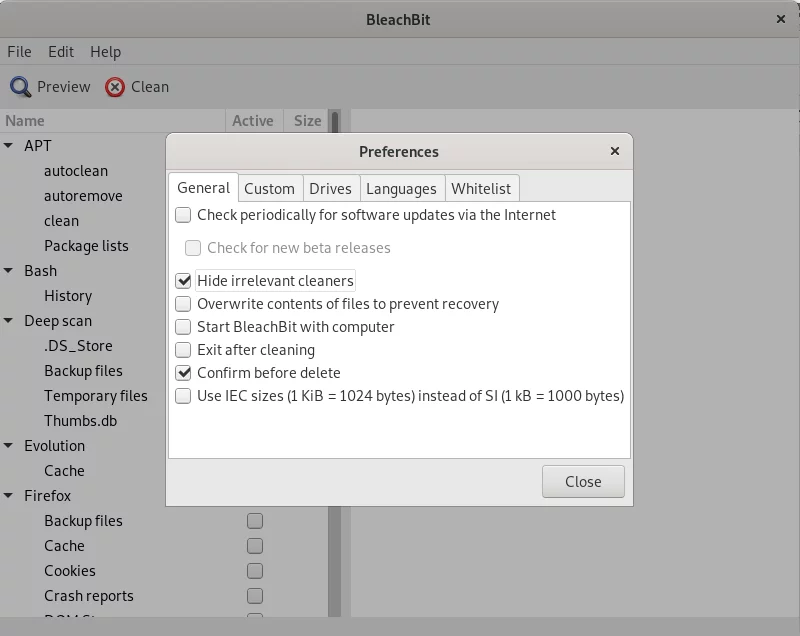800x636 pixels.
Task: Check Firefox Backup files checkbox
Action: tap(255, 521)
